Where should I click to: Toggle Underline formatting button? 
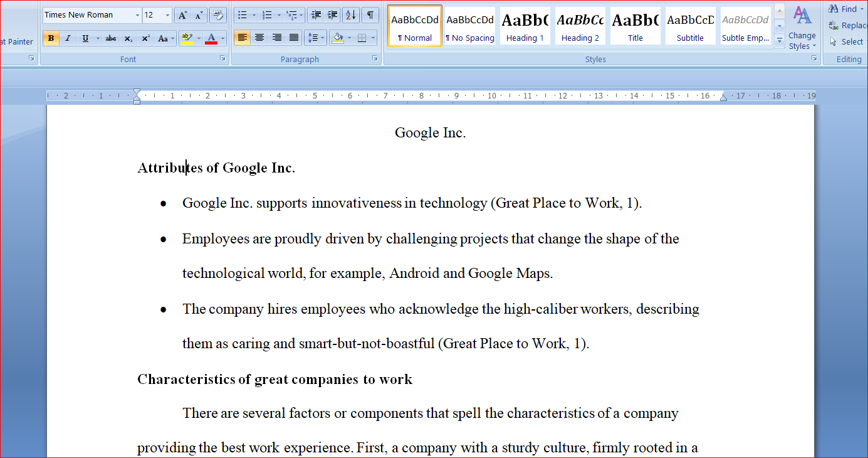pos(85,38)
